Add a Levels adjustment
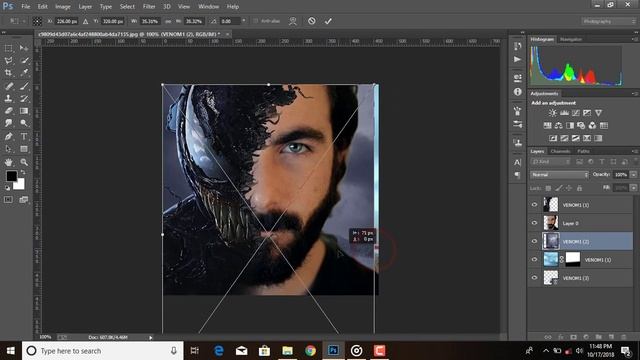Viewport: 640px width, 360px height. 564,113
